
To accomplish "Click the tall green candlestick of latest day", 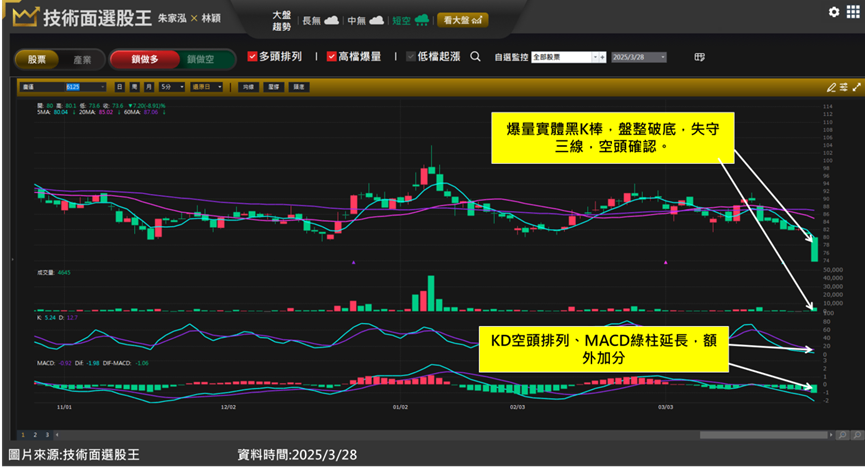I will point(814,249).
